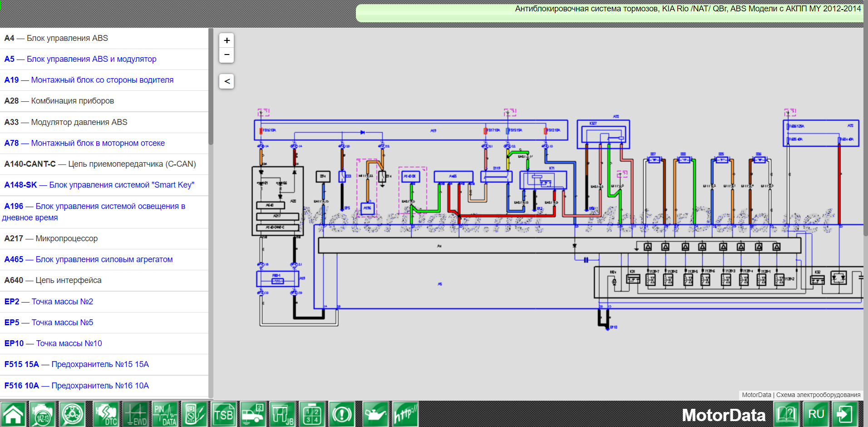868x427 pixels.
Task: Open the PIN DATA section
Action: coord(165,414)
